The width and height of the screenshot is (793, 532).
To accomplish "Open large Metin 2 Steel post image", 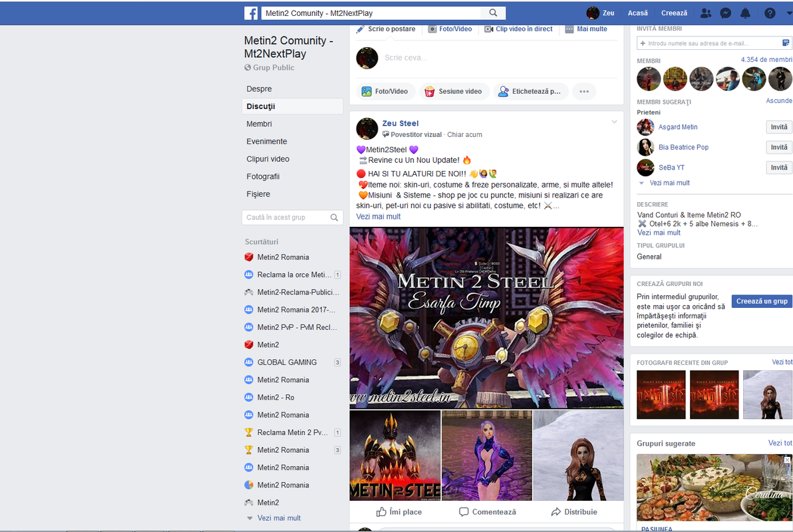I will tap(486, 318).
